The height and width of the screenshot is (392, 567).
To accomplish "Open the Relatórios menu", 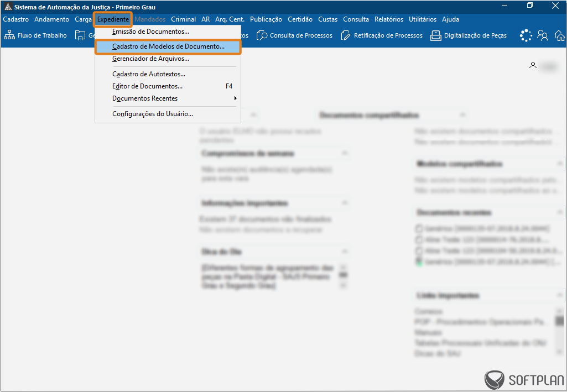I will point(389,19).
